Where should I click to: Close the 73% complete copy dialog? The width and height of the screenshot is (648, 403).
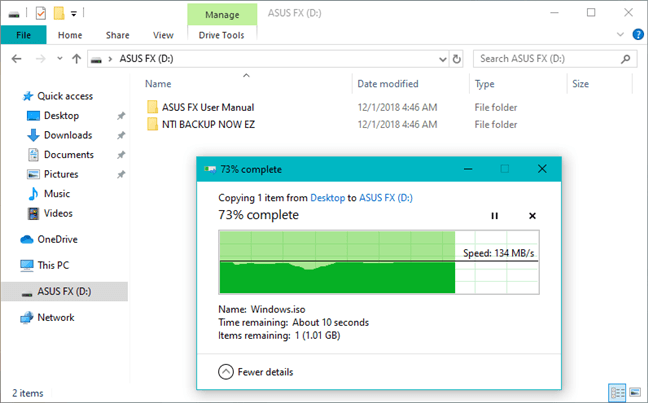click(x=542, y=169)
